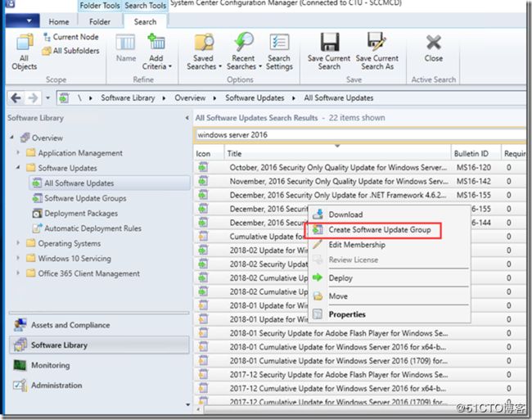Viewport: 532px width, 420px height.
Task: Open navigation history dropdown arrow
Action: pos(47,98)
